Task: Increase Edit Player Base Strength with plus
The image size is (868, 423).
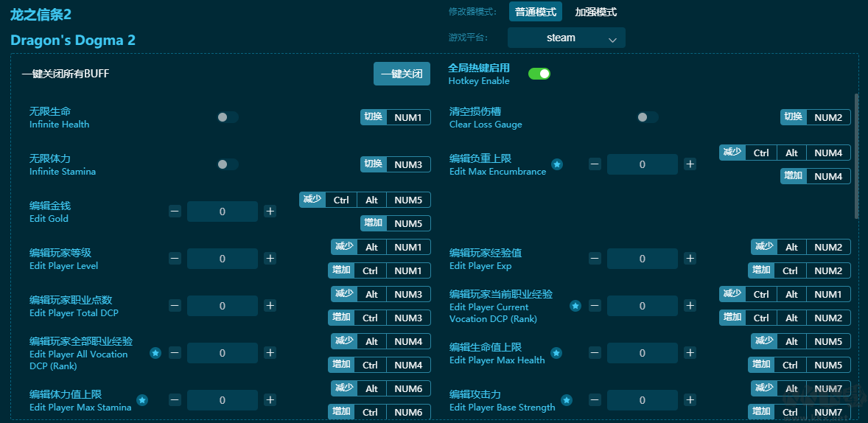Action: pyautogui.click(x=690, y=399)
